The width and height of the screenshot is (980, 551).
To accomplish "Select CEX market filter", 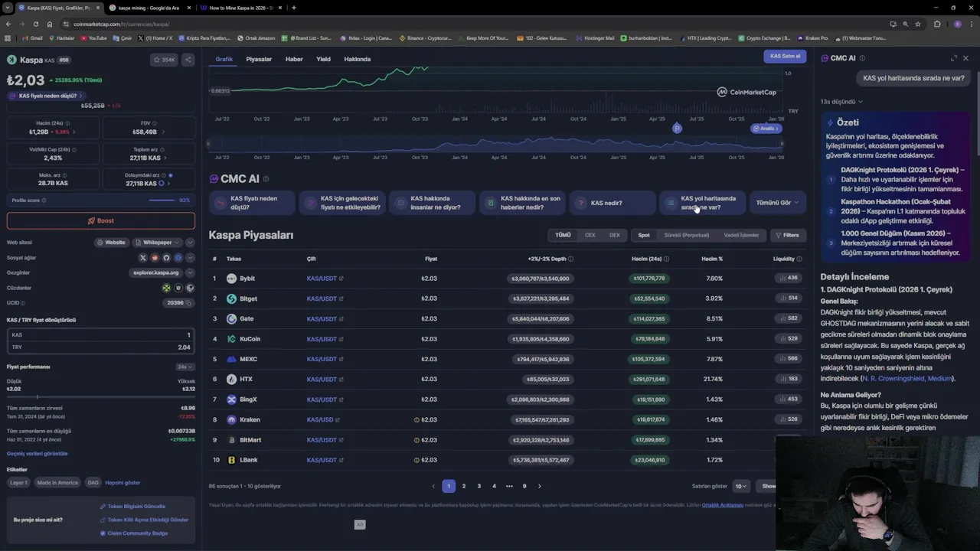I will pos(590,235).
